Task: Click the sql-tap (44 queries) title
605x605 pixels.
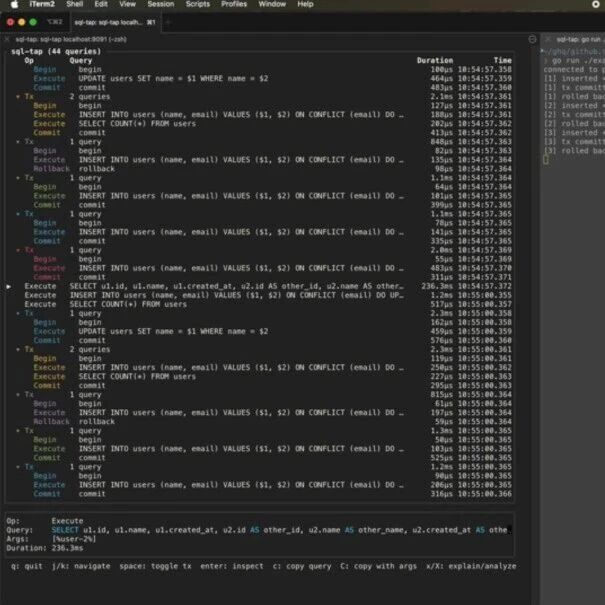Action: pyautogui.click(x=56, y=51)
